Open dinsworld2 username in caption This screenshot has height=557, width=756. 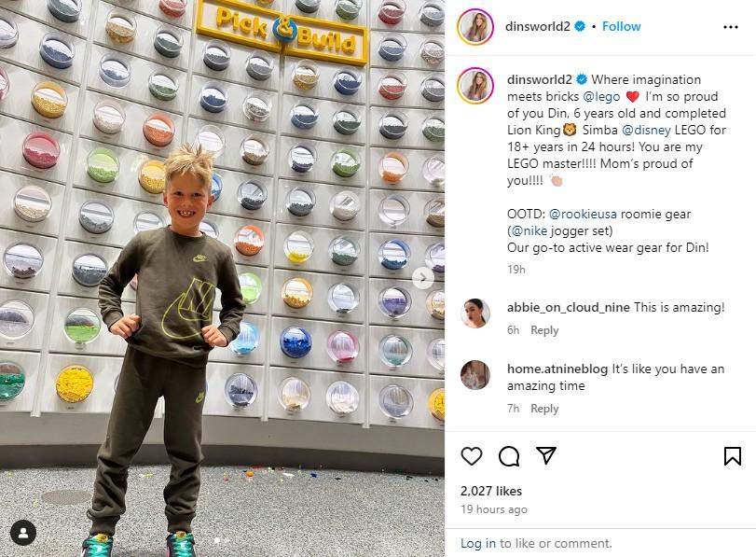539,79
